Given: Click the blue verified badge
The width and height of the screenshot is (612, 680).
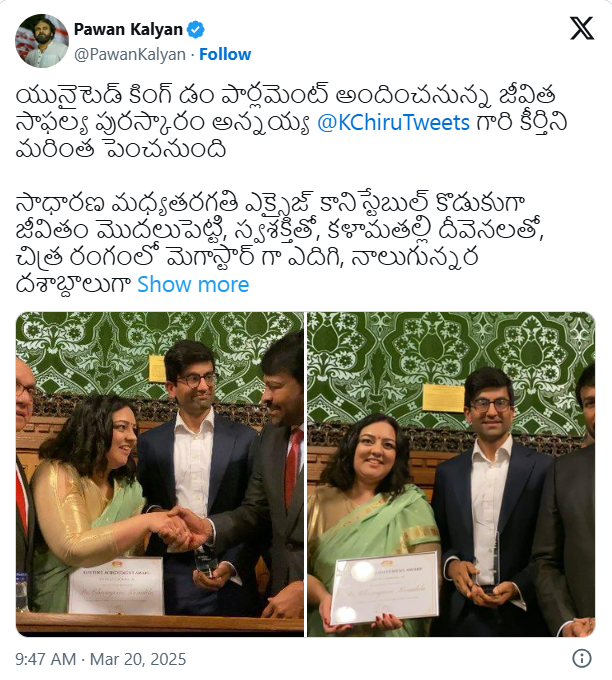Looking at the screenshot, I should 195,29.
